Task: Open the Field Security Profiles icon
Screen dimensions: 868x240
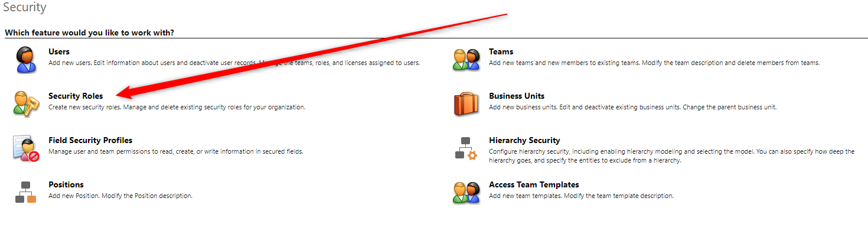Action: 25,148
